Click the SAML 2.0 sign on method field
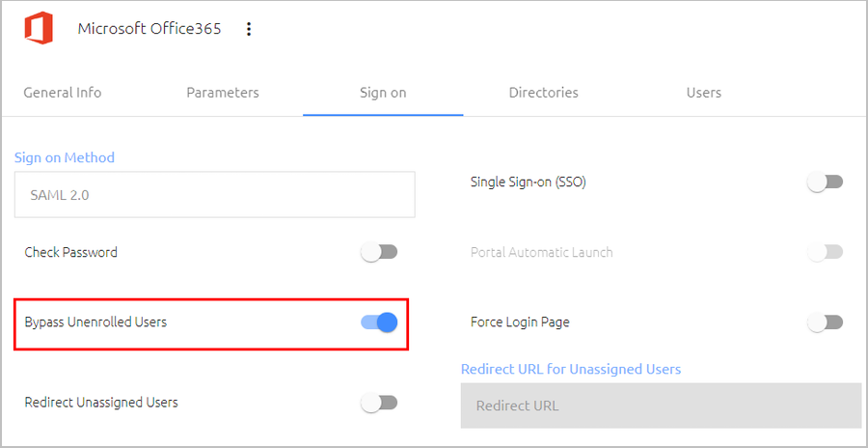The width and height of the screenshot is (868, 448). [215, 195]
